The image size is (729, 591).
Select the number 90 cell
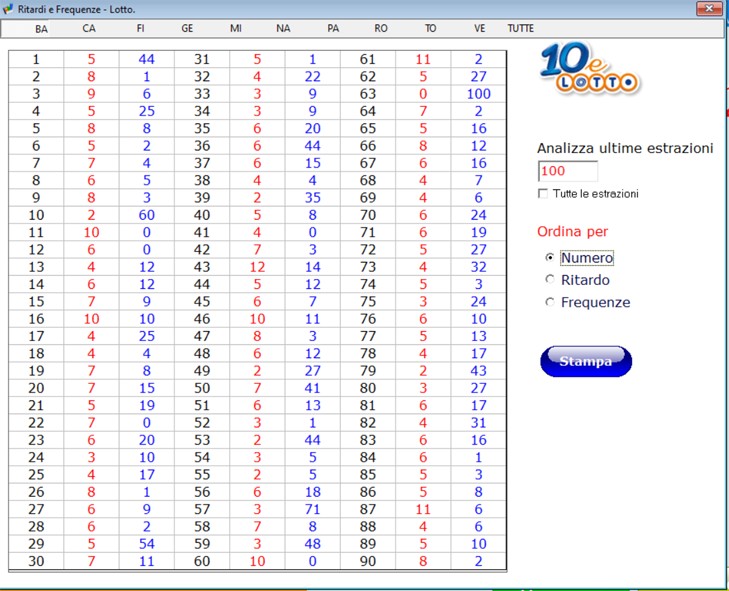[x=368, y=561]
